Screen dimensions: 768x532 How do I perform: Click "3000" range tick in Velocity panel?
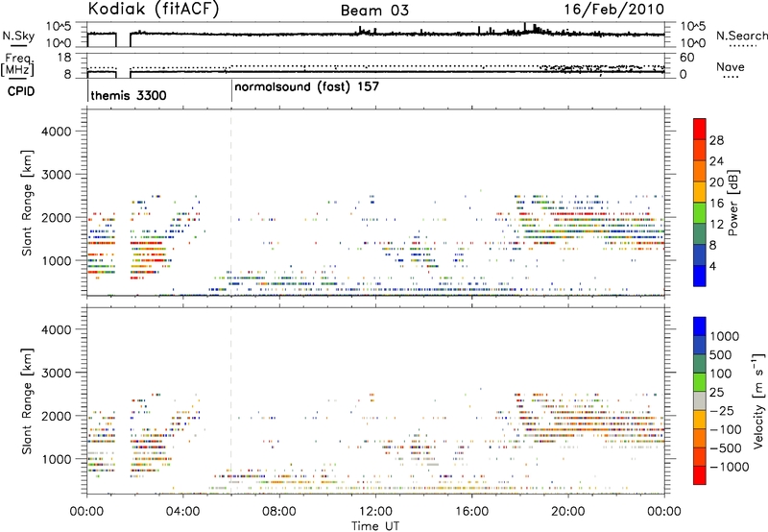(x=56, y=373)
